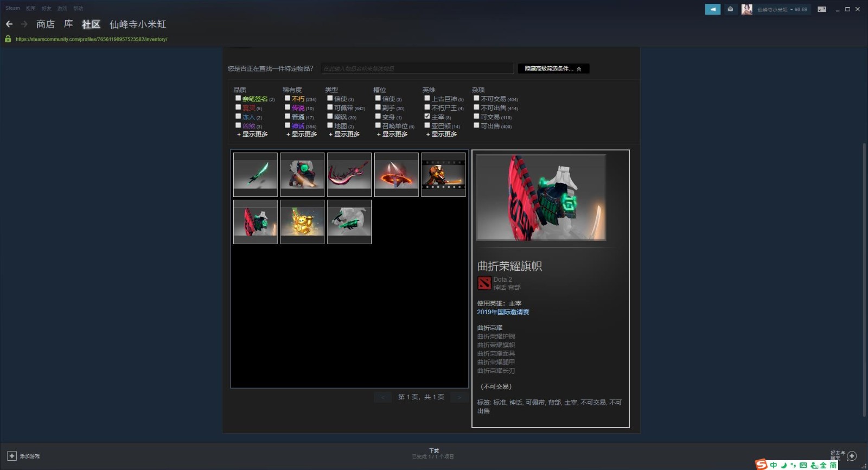Open the Steam menu

point(12,8)
